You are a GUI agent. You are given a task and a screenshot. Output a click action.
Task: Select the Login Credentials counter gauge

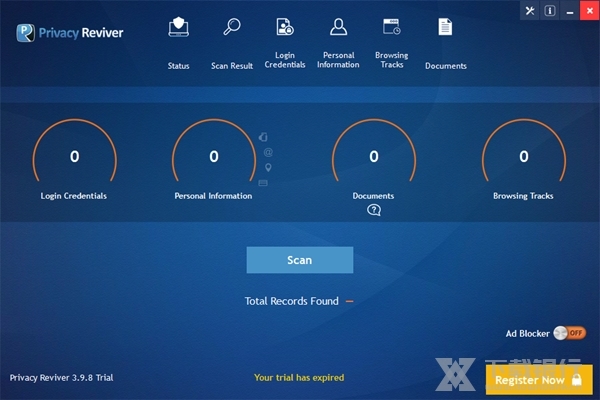(74, 157)
